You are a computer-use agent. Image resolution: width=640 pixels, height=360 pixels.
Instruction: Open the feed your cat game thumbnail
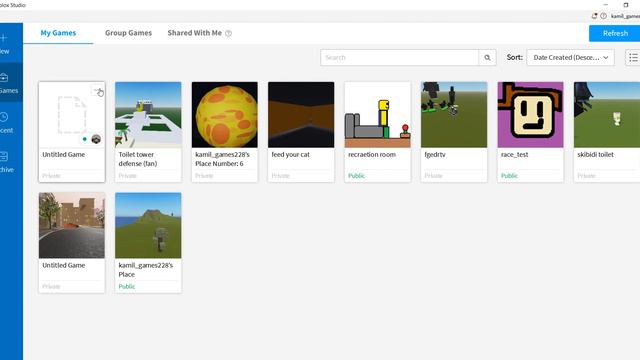pyautogui.click(x=301, y=115)
